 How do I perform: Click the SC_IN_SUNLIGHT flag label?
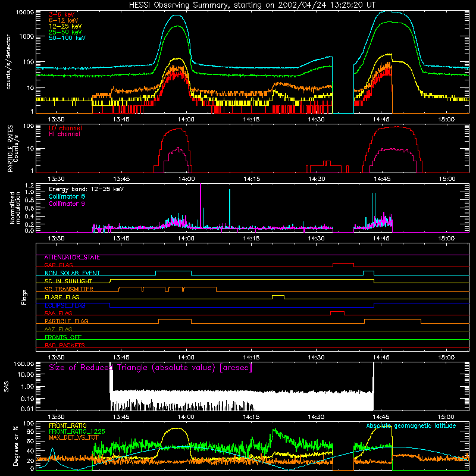coord(68,281)
